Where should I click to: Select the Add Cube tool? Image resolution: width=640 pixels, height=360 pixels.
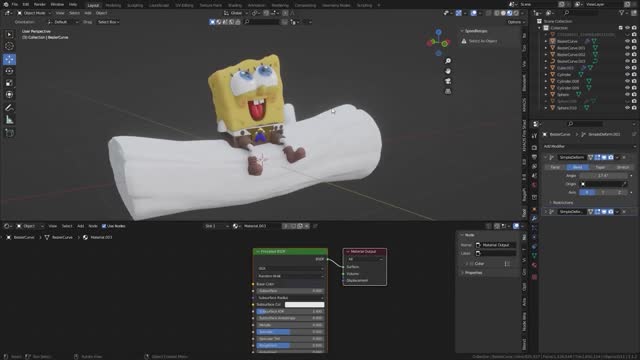[x=9, y=133]
